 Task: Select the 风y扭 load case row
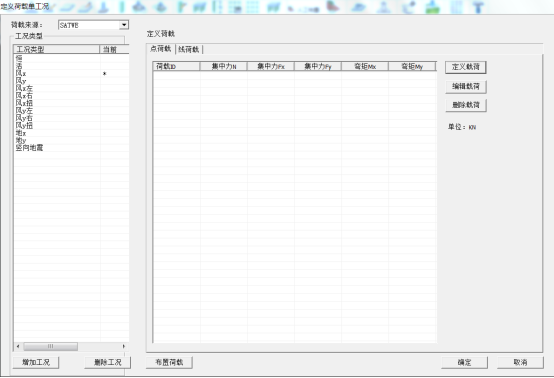(x=72, y=125)
